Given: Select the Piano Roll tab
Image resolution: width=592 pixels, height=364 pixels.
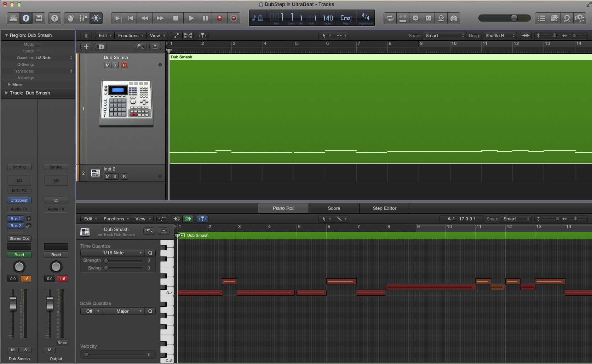Looking at the screenshot, I should pyautogui.click(x=283, y=208).
